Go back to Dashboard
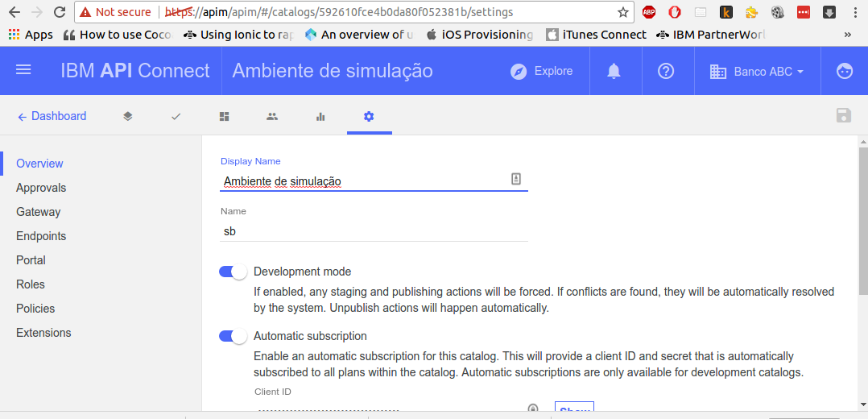This screenshot has width=868, height=419. [x=52, y=116]
